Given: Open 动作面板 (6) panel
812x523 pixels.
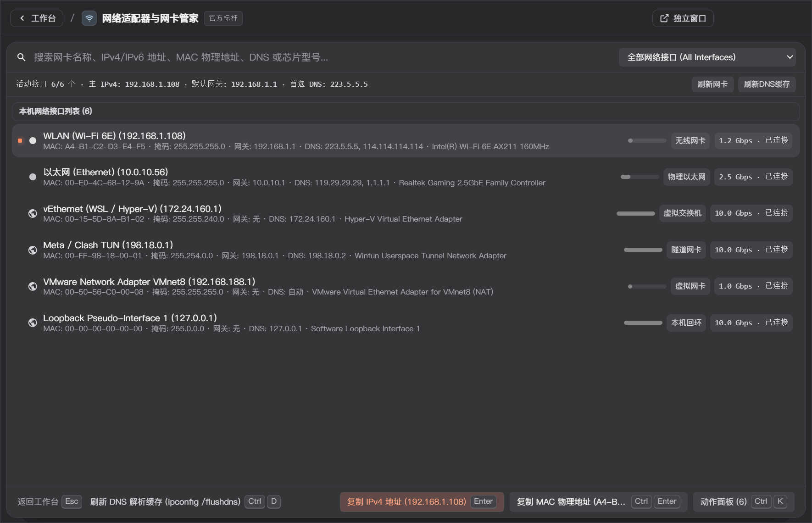Looking at the screenshot, I should pos(744,502).
